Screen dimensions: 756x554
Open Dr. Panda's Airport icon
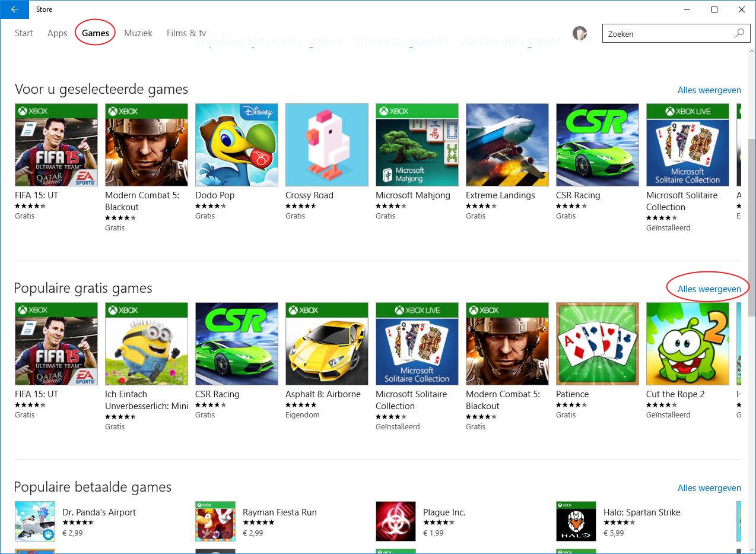pos(35,521)
